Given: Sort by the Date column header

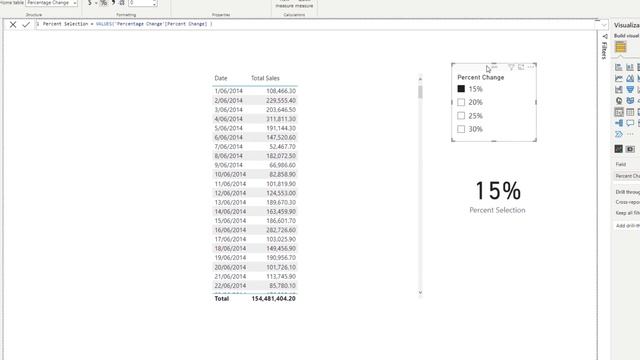Looking at the screenshot, I should 221,78.
